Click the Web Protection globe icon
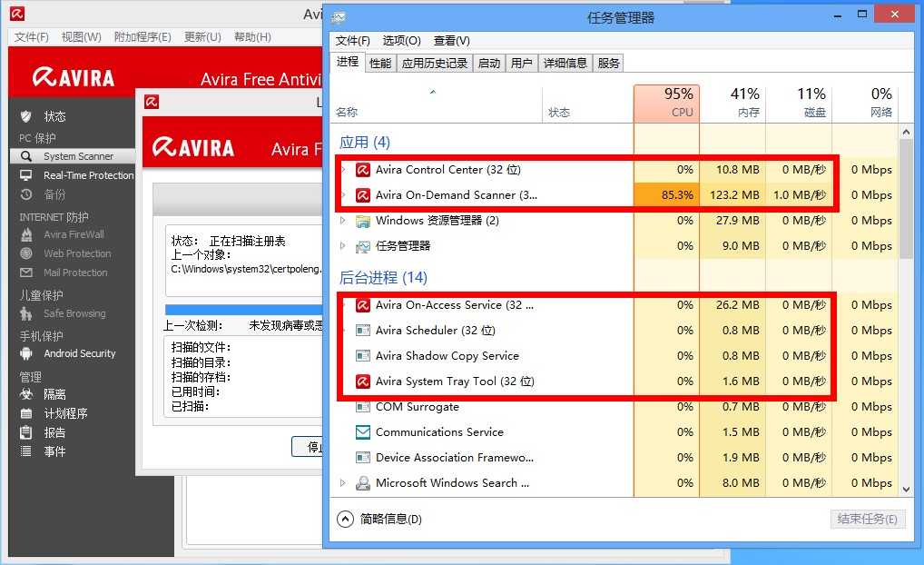 pyautogui.click(x=26, y=253)
